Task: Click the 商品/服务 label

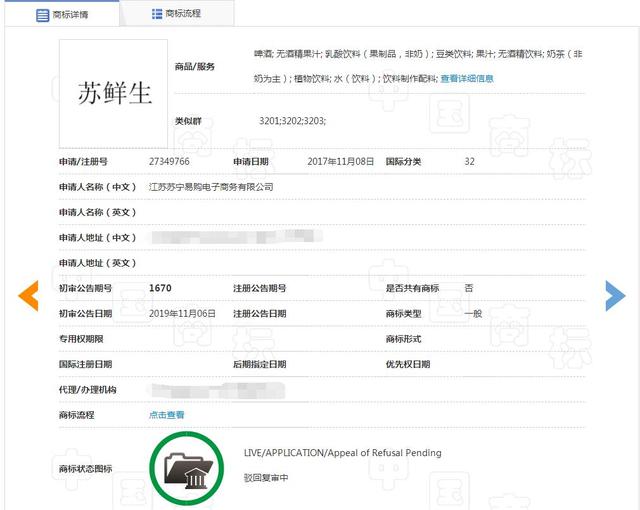Action: (x=194, y=67)
